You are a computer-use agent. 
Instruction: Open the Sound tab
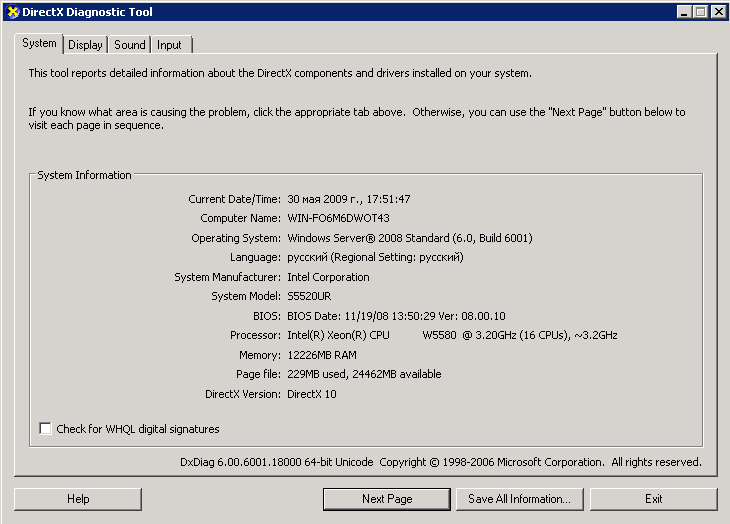(x=129, y=45)
